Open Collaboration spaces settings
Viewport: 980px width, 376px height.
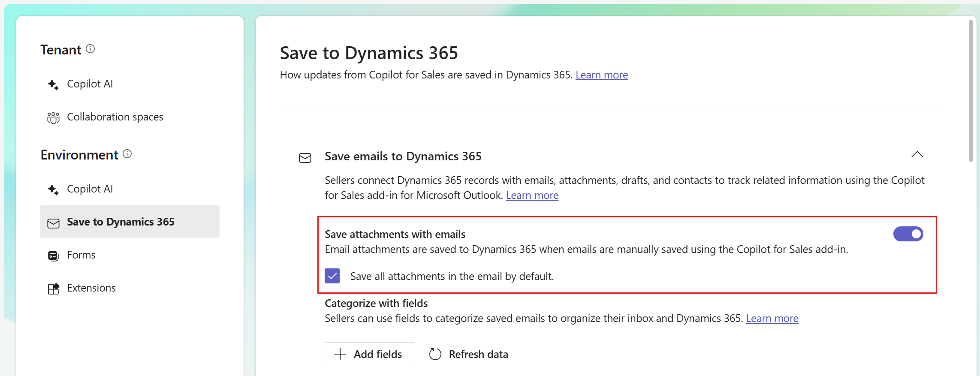[130, 117]
